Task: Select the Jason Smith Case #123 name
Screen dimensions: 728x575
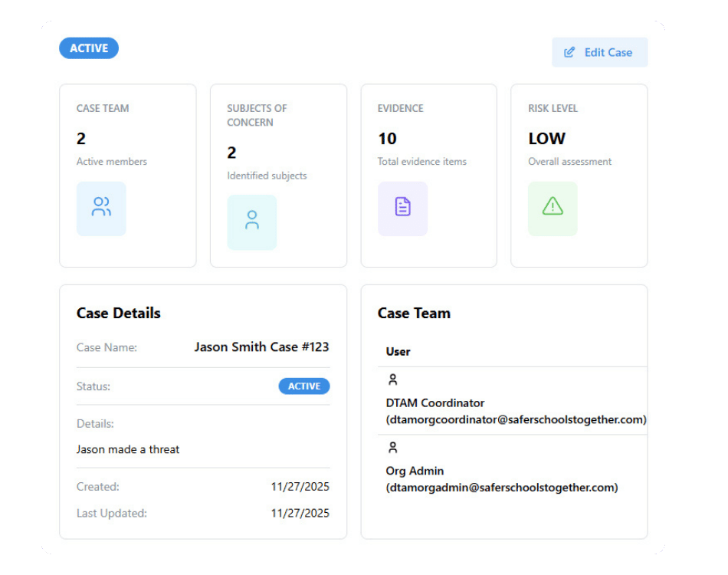Action: (x=261, y=347)
